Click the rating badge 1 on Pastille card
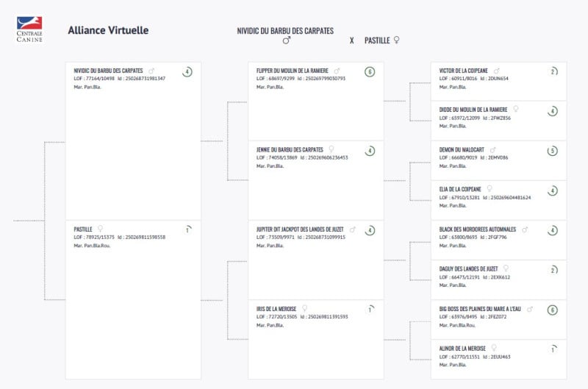The height and width of the screenshot is (389, 588). click(x=187, y=230)
